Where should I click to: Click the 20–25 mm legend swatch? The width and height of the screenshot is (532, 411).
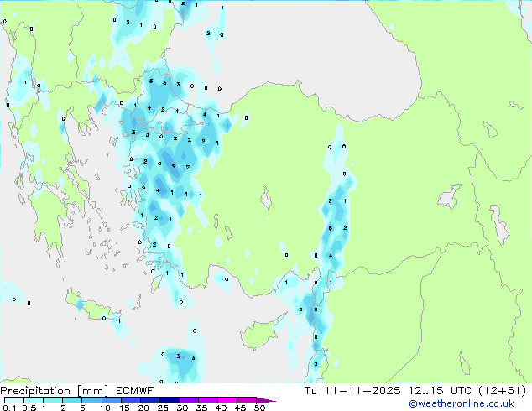pos(149,400)
